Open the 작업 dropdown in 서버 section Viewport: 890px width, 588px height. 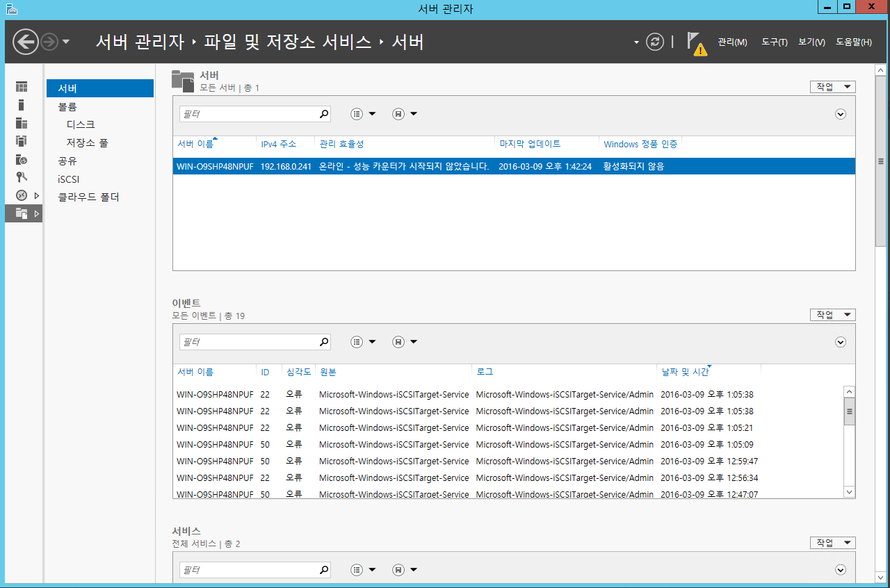tap(832, 87)
